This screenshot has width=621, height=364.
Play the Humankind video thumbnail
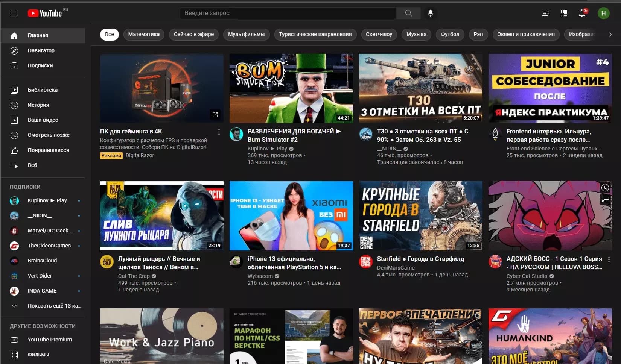[550, 336]
